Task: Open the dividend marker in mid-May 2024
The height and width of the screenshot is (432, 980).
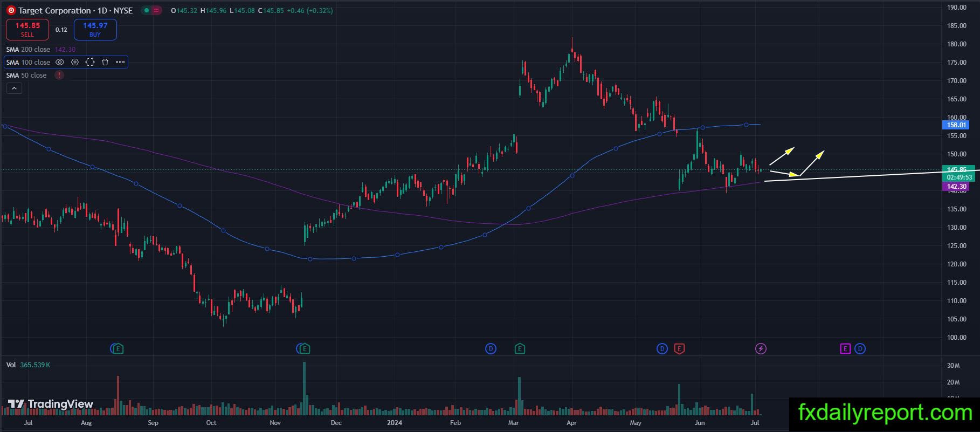Action: point(662,349)
